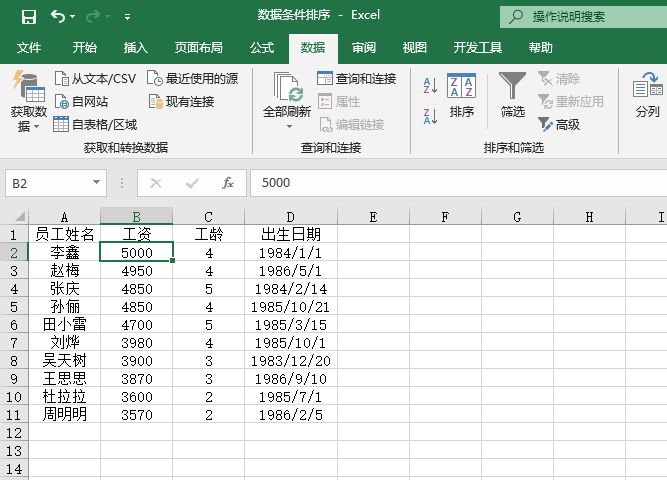This screenshot has width=667, height=480.
Task: Select the cell containing 4950
Action: pyautogui.click(x=137, y=271)
